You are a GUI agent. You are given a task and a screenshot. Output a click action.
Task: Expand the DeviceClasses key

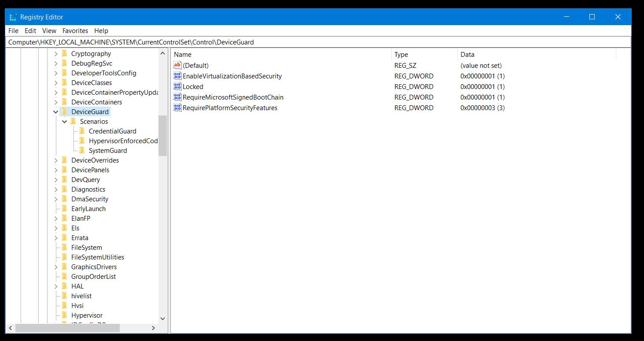tap(56, 83)
